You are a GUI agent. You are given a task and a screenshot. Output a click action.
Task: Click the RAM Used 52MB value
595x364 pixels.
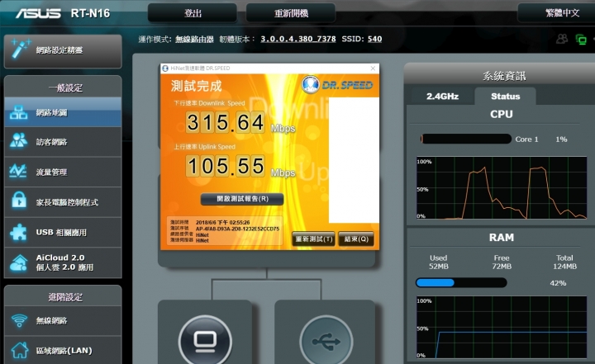(438, 266)
